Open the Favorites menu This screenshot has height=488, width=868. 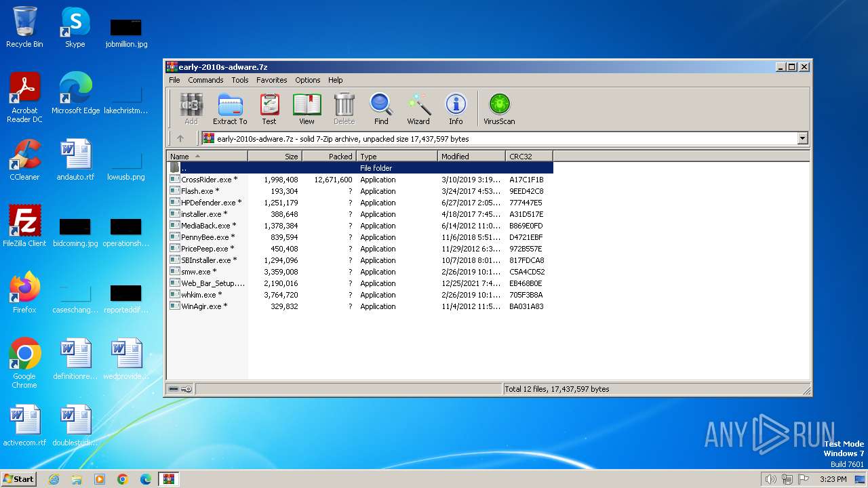271,80
